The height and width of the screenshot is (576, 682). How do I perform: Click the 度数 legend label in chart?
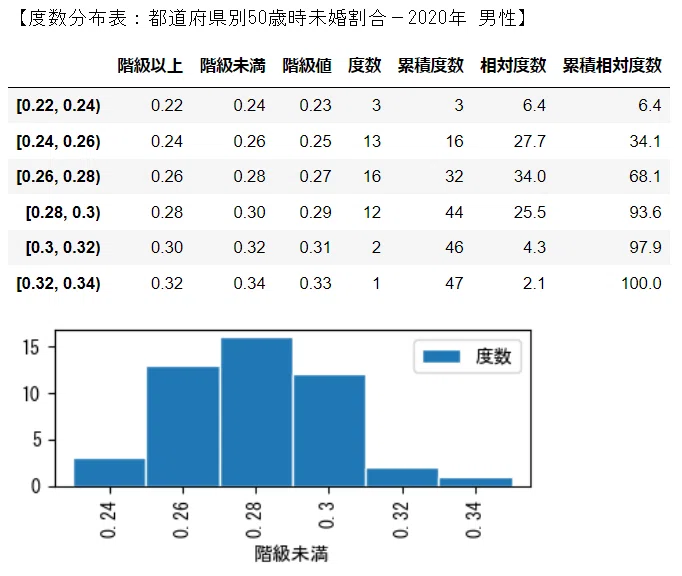493,357
